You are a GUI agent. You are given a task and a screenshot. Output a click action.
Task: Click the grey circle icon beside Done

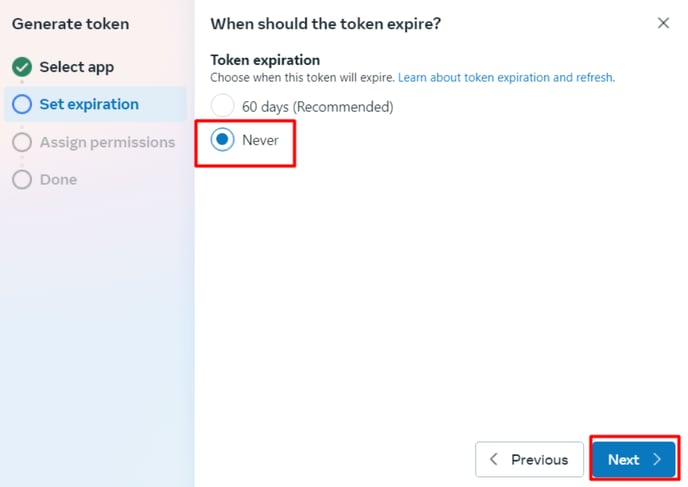(x=22, y=179)
